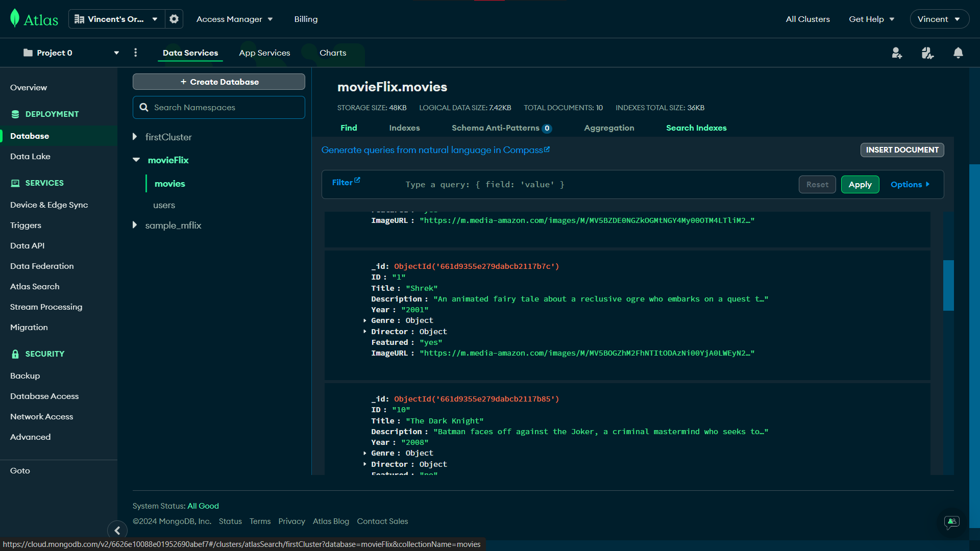Apply the query filter

pos(860,184)
